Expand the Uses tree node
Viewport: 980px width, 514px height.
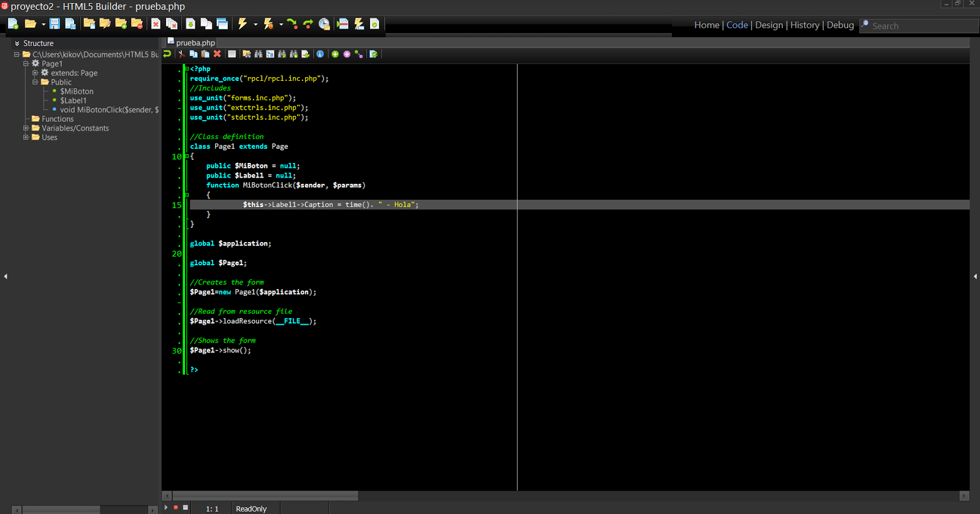(26, 137)
